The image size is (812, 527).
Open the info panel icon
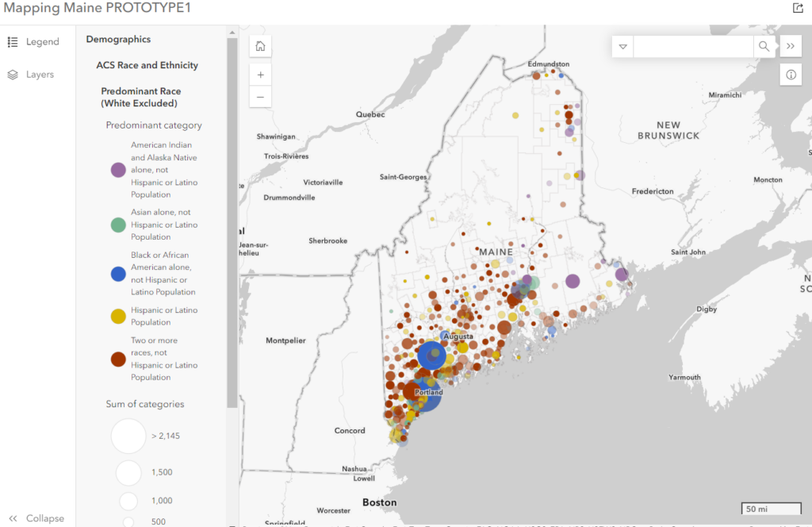(x=791, y=75)
